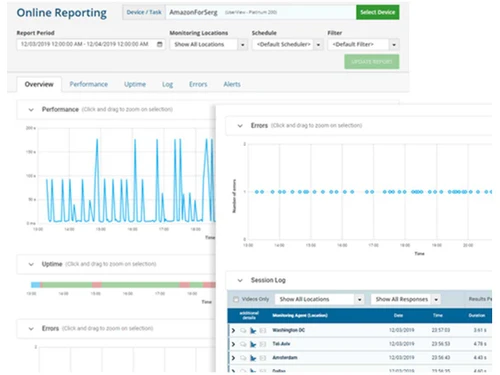Click first long green segment on Uptime bar

coord(67,285)
